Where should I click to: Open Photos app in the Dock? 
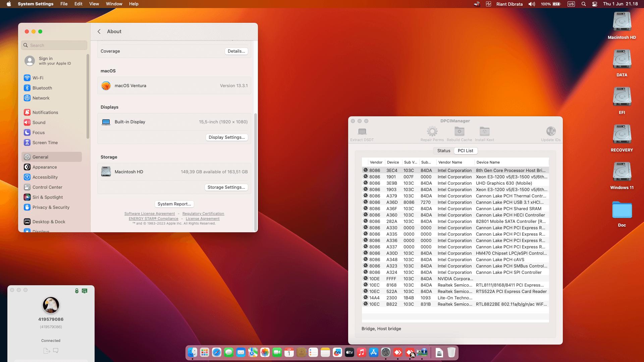coord(265,352)
